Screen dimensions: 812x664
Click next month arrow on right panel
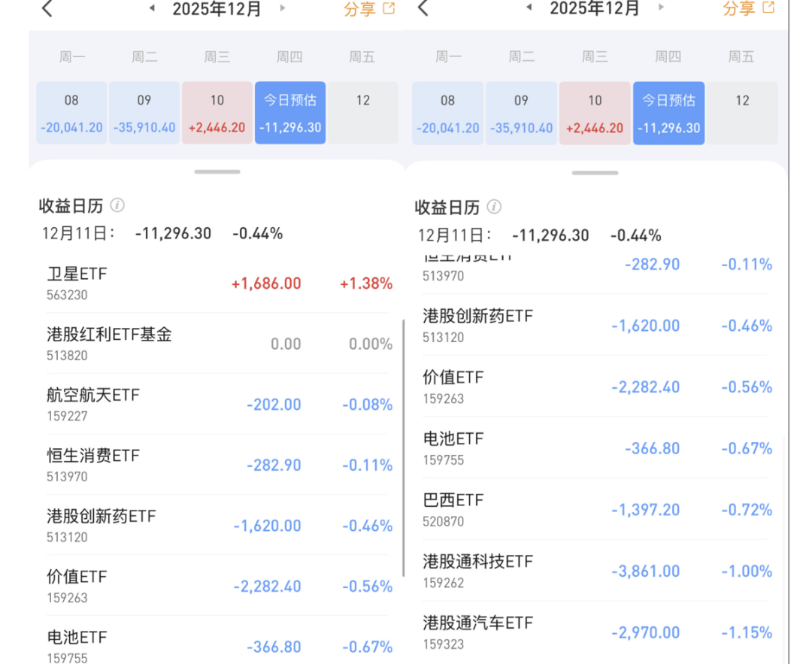tap(660, 10)
